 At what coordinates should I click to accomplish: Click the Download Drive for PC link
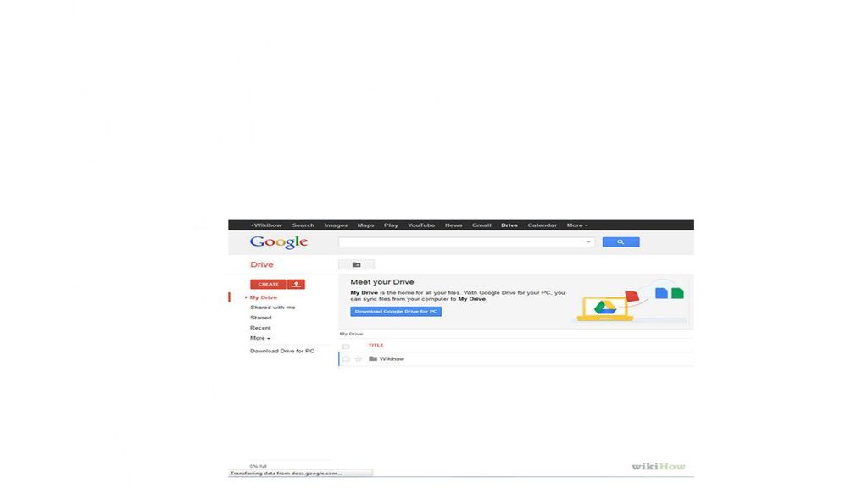281,351
